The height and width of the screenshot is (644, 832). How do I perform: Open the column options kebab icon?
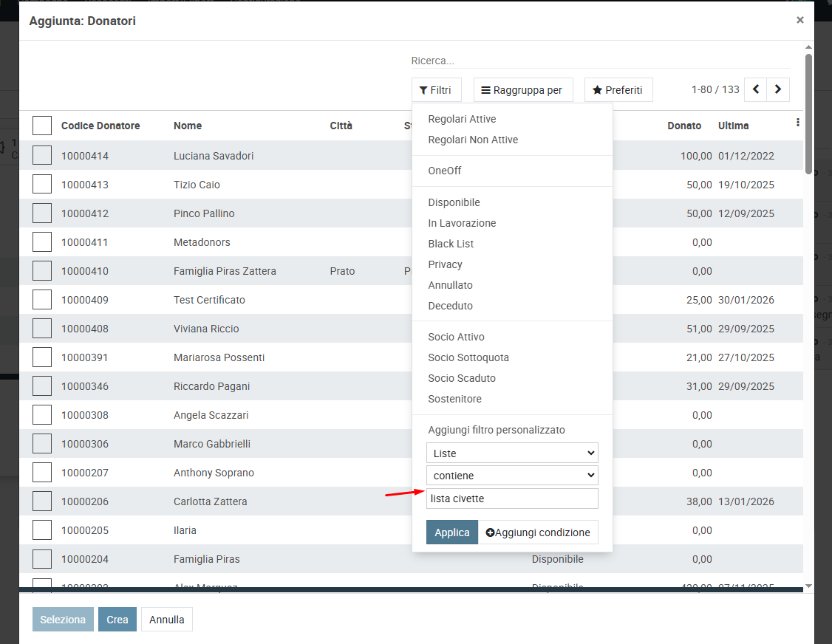pos(797,123)
